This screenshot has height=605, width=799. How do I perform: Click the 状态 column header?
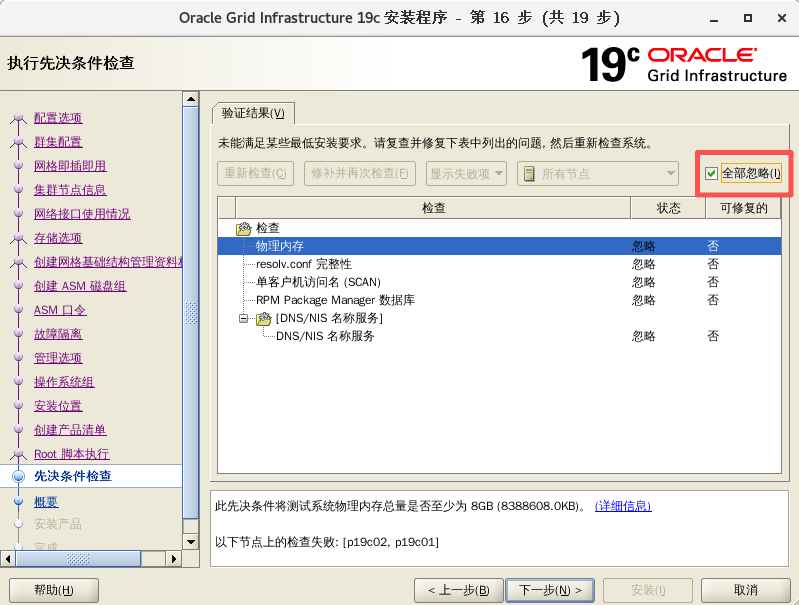[x=669, y=208]
